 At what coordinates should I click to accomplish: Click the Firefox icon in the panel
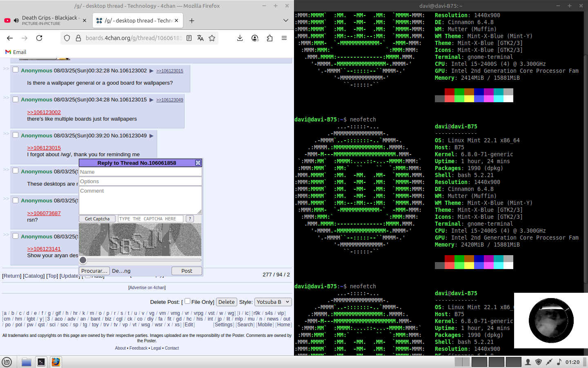56,362
